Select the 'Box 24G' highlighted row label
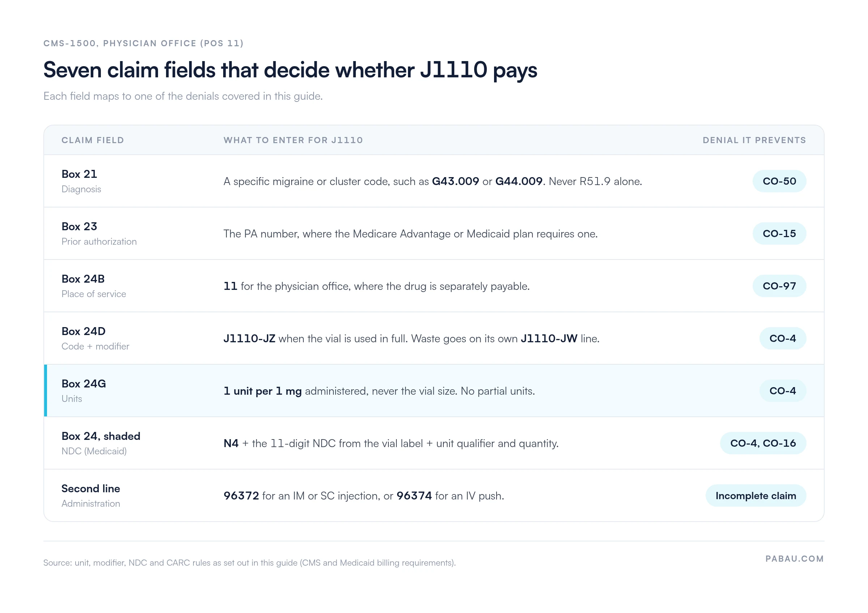Viewport: 868px width, 613px height. tap(84, 384)
